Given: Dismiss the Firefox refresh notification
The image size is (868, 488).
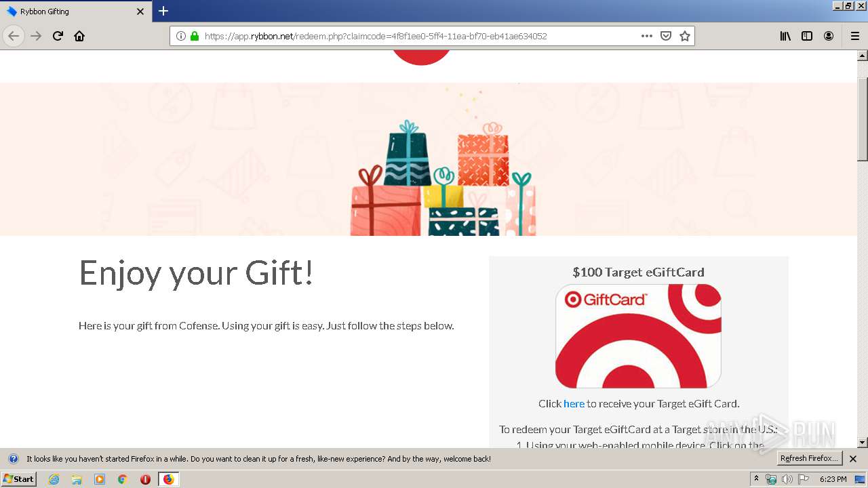Looking at the screenshot, I should (853, 459).
